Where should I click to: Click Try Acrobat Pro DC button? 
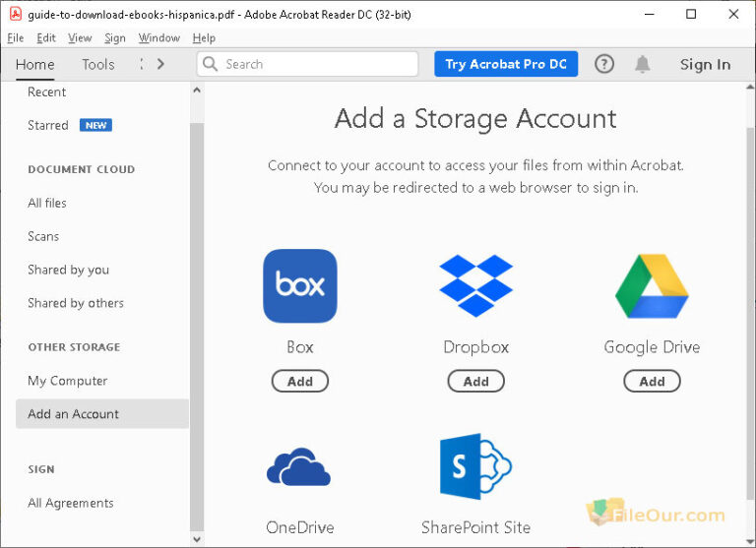click(506, 64)
